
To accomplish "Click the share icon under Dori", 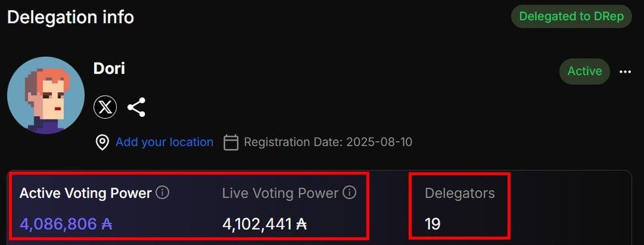I will tap(137, 107).
